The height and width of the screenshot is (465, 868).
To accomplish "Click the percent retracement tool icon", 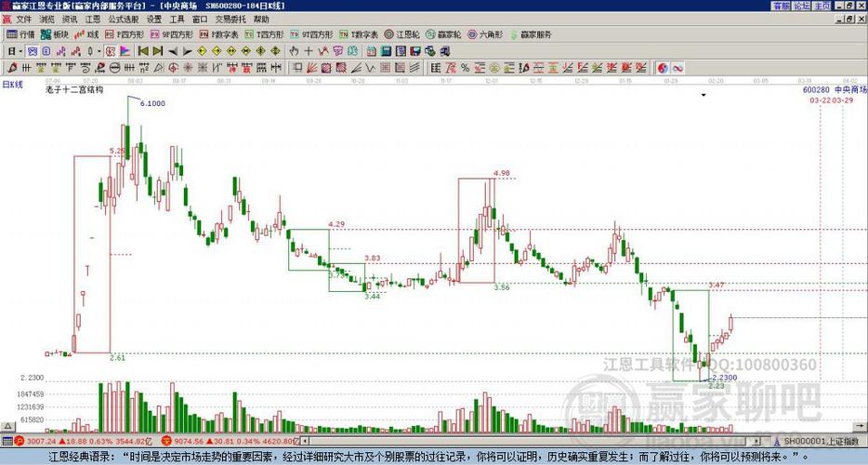I will (x=465, y=68).
